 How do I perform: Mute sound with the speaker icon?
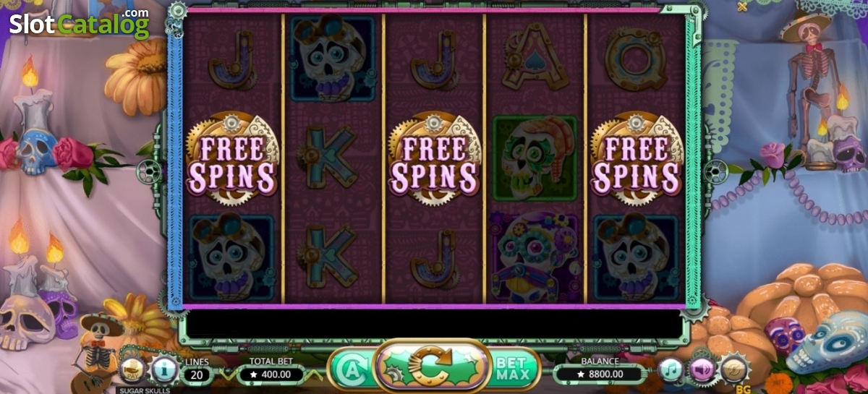click(x=702, y=370)
